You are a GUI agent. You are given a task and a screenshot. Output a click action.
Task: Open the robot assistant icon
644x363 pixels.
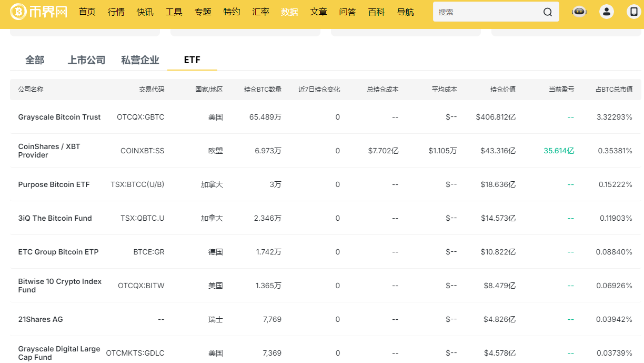pos(579,12)
